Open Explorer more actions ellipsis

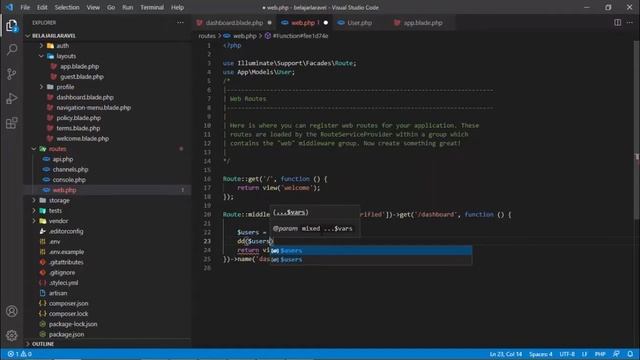point(180,23)
